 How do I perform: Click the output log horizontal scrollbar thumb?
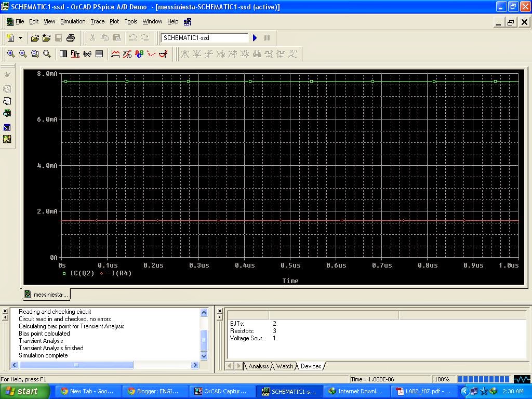[x=76, y=365]
